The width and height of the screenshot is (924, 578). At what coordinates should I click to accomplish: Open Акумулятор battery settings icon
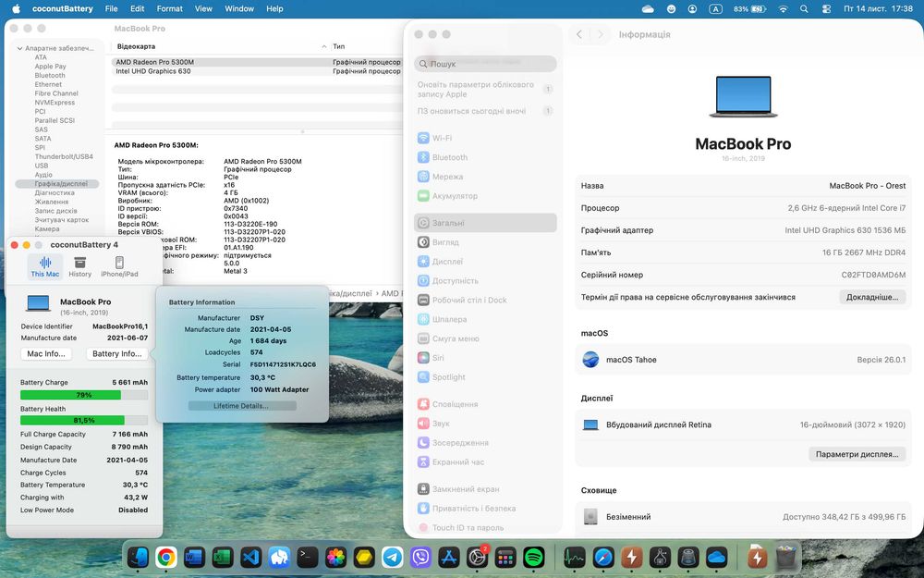pyautogui.click(x=423, y=196)
